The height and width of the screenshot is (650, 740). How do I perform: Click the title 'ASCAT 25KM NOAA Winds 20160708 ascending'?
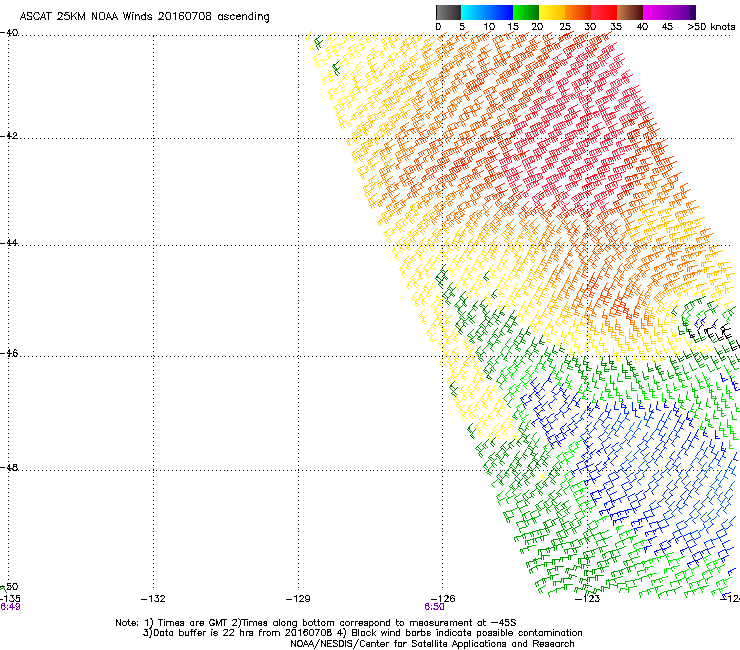click(x=144, y=17)
